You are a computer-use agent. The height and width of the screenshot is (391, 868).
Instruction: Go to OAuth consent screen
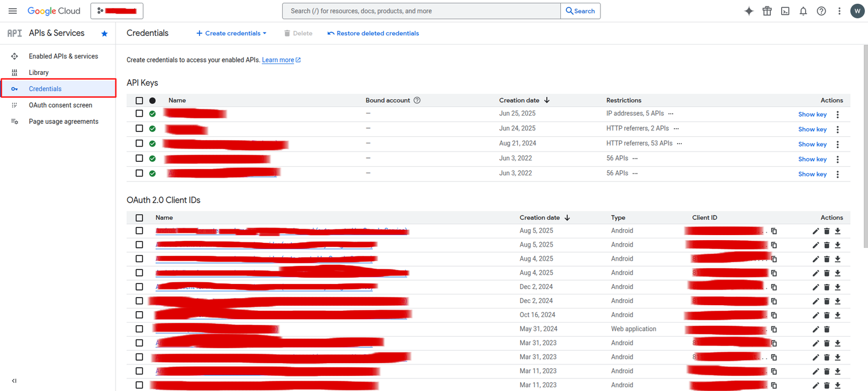point(60,105)
